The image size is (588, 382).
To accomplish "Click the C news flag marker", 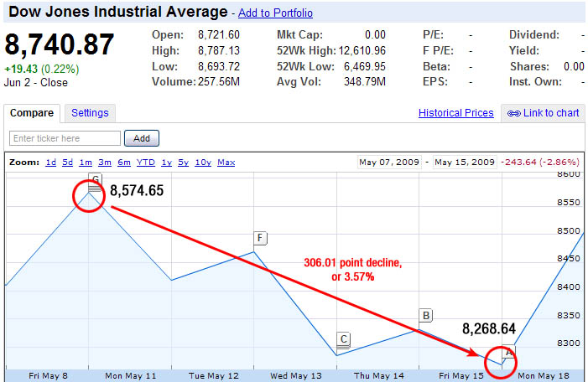I will (343, 339).
